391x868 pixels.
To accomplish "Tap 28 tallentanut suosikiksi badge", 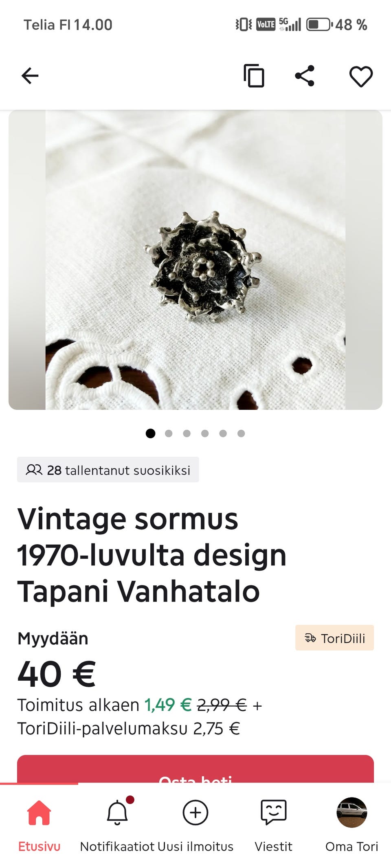I will 108,470.
